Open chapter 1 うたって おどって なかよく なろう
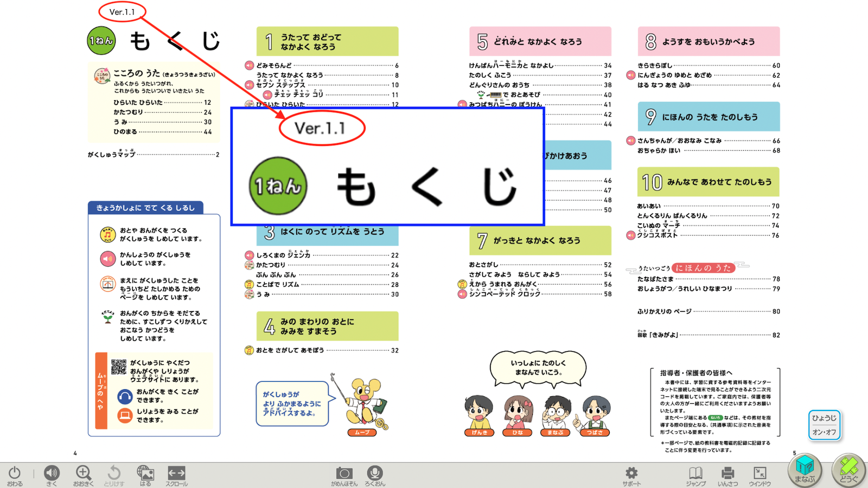Image resolution: width=868 pixels, height=488 pixels. pos(328,41)
